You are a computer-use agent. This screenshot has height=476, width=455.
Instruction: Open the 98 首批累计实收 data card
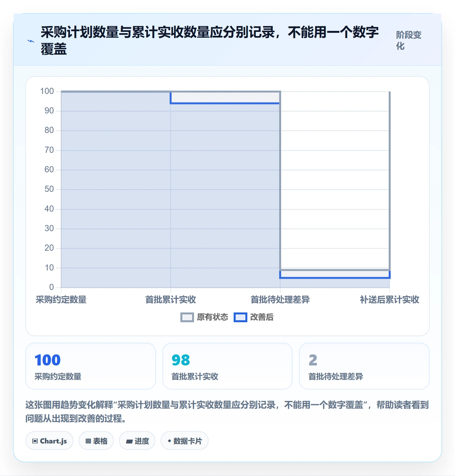point(227,366)
